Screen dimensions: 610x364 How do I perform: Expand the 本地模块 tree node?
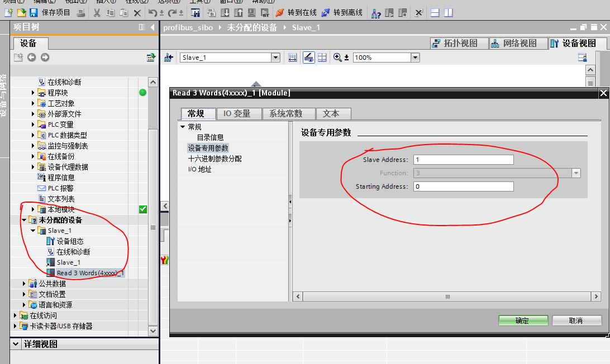point(33,209)
